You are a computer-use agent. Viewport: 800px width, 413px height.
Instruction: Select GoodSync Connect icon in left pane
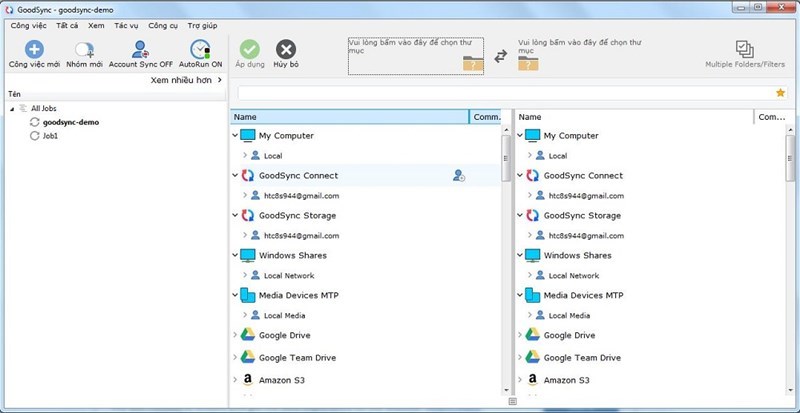point(247,176)
